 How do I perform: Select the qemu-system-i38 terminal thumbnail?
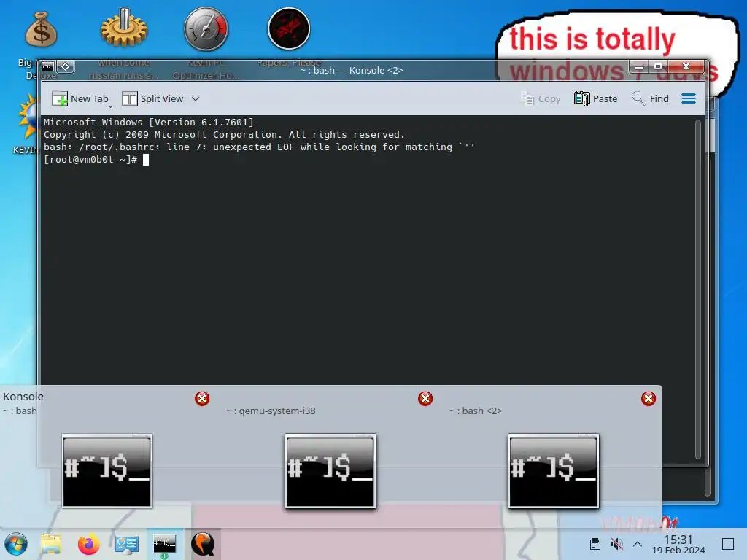(330, 470)
